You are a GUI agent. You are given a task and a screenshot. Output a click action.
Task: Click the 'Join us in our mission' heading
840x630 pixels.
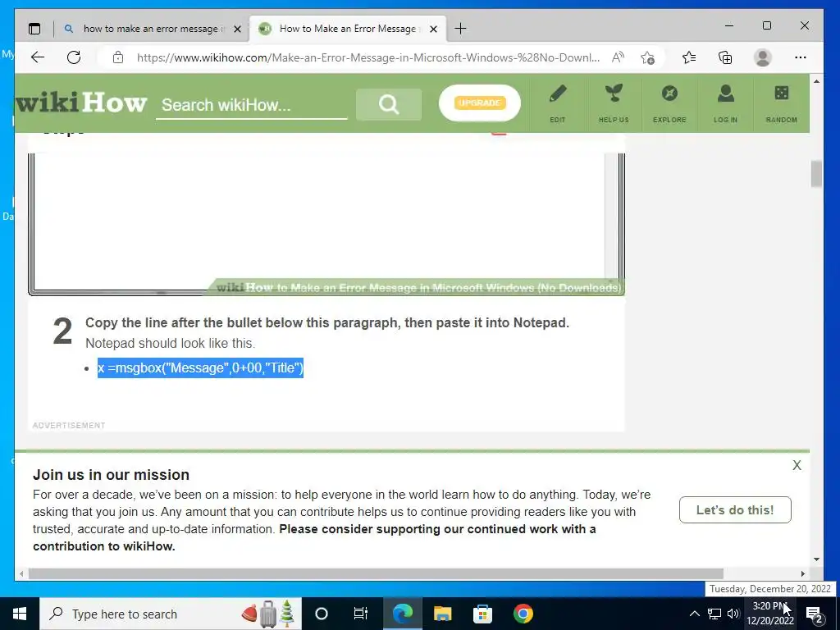[111, 475]
